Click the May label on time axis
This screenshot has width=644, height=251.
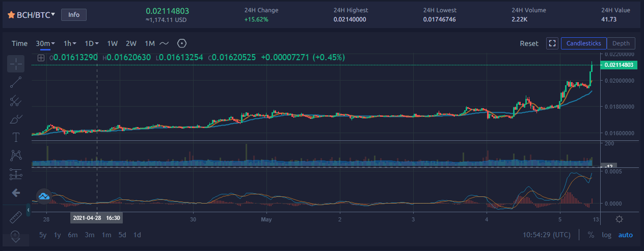[x=266, y=219]
